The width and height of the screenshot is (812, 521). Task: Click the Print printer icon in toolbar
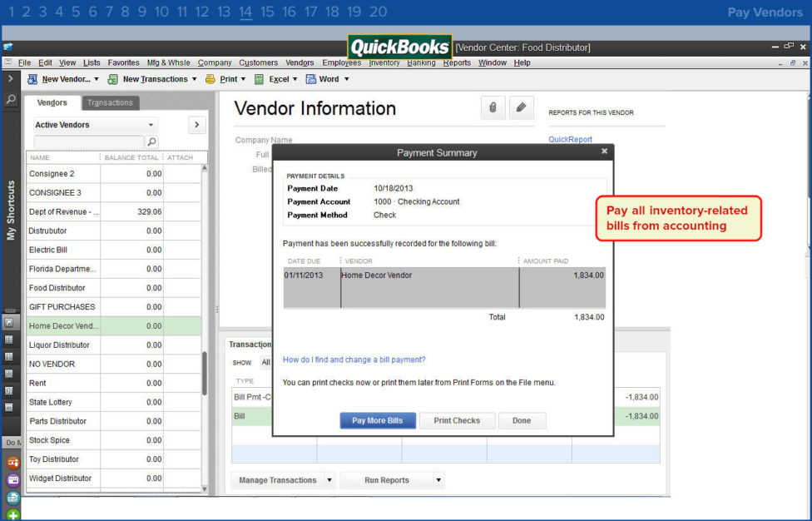tap(210, 79)
